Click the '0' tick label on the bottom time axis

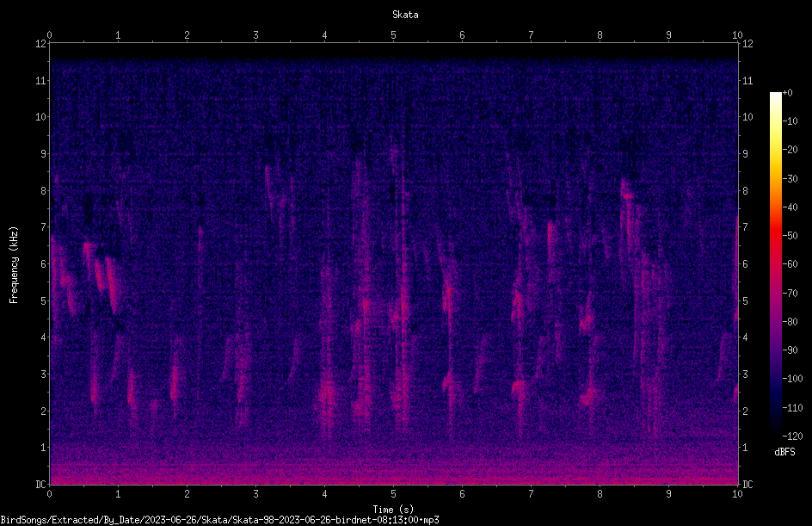point(49,494)
